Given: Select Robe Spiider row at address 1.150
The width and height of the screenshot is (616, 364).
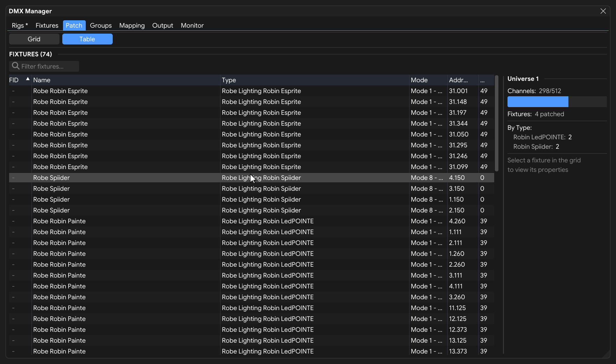Looking at the screenshot, I should point(251,199).
